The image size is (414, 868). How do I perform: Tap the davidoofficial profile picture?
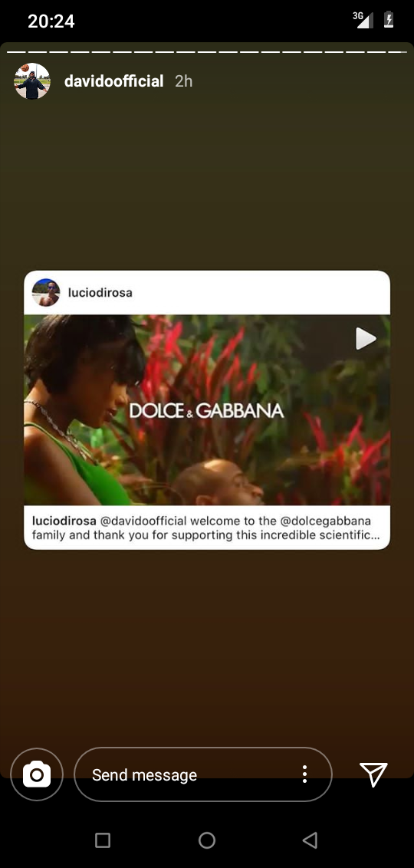(32, 81)
